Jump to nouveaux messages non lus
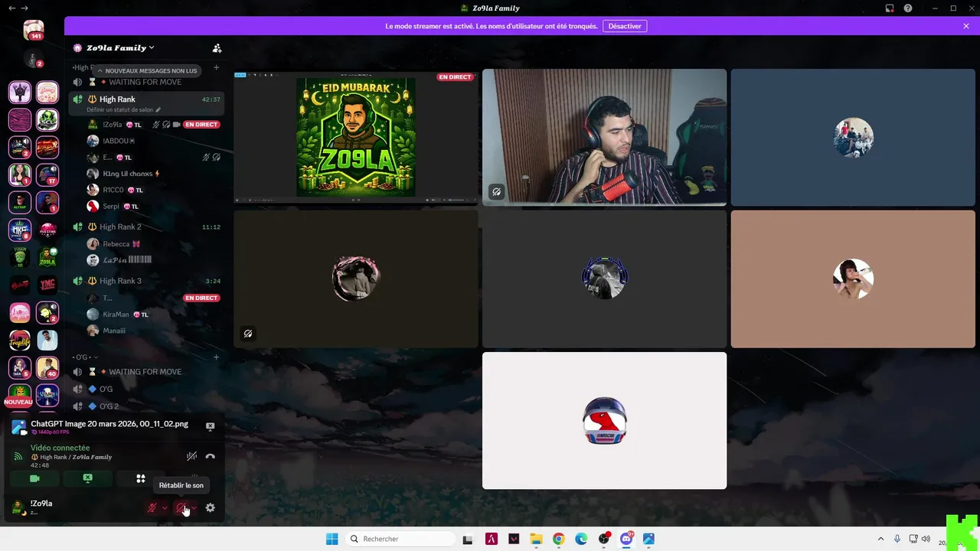 (146, 70)
